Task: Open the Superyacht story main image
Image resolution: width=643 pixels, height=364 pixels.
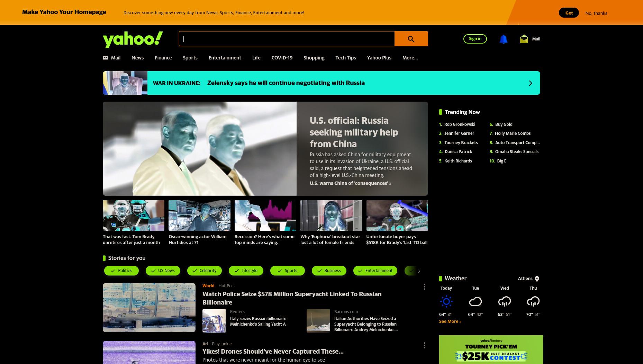Action: pos(149,308)
